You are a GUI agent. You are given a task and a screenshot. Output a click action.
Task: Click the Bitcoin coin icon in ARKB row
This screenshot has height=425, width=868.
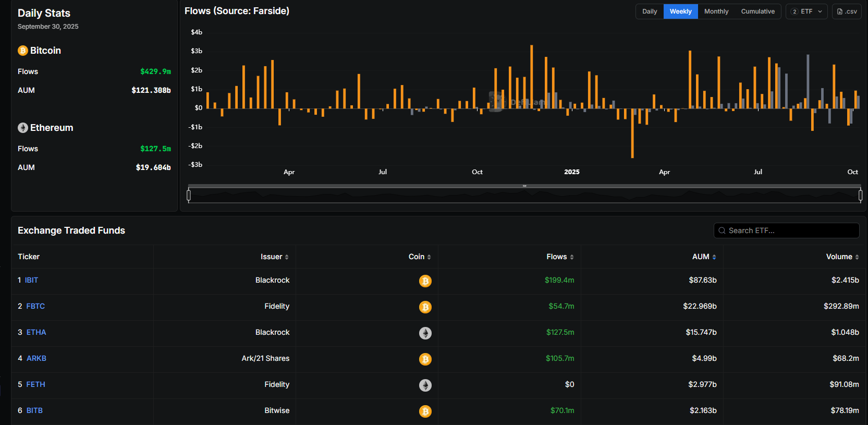(425, 359)
